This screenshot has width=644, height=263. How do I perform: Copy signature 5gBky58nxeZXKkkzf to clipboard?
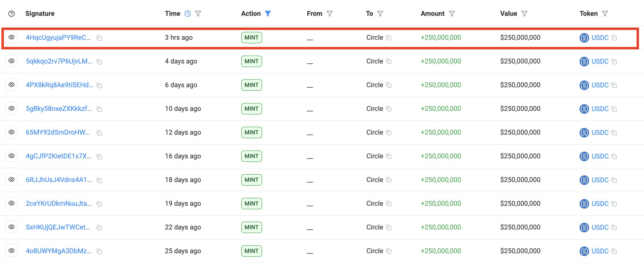[99, 109]
